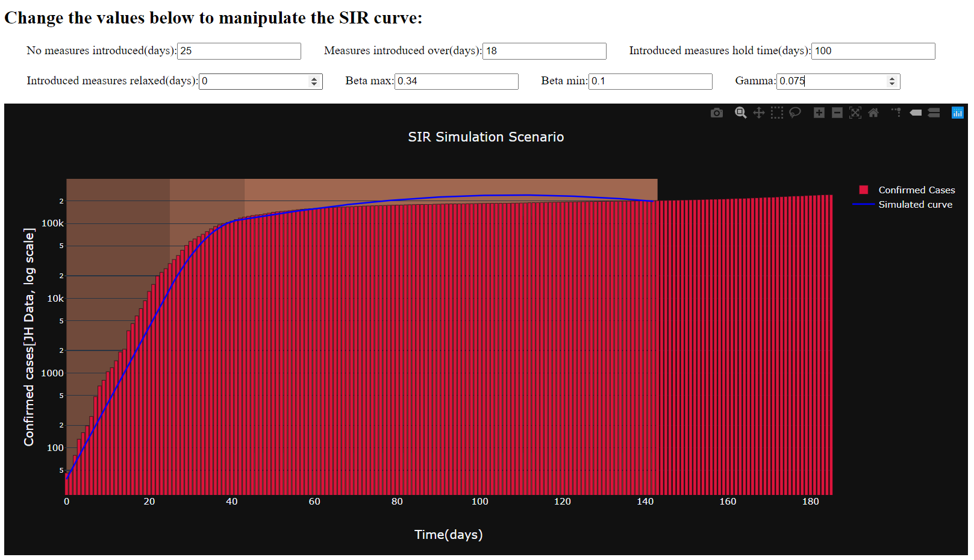
Task: Download plot as PNG camera icon
Action: tap(716, 113)
